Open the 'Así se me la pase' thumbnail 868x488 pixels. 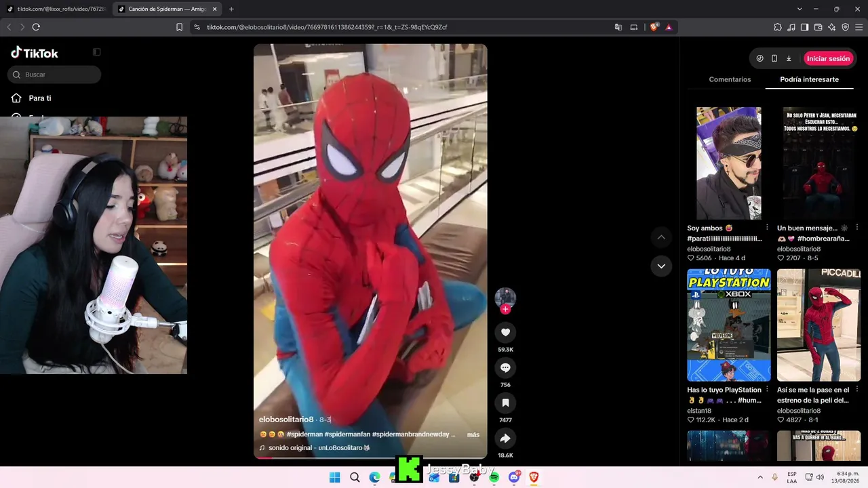818,325
